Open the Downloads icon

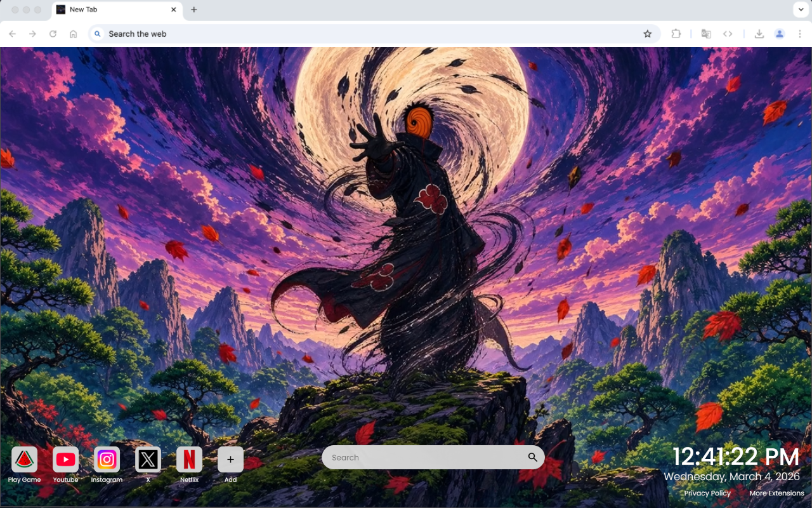click(759, 34)
